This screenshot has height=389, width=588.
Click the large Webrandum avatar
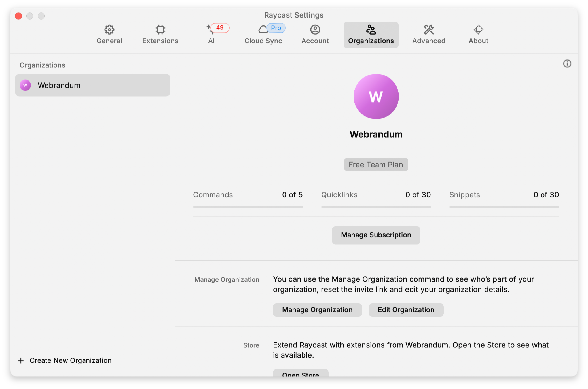pos(376,97)
